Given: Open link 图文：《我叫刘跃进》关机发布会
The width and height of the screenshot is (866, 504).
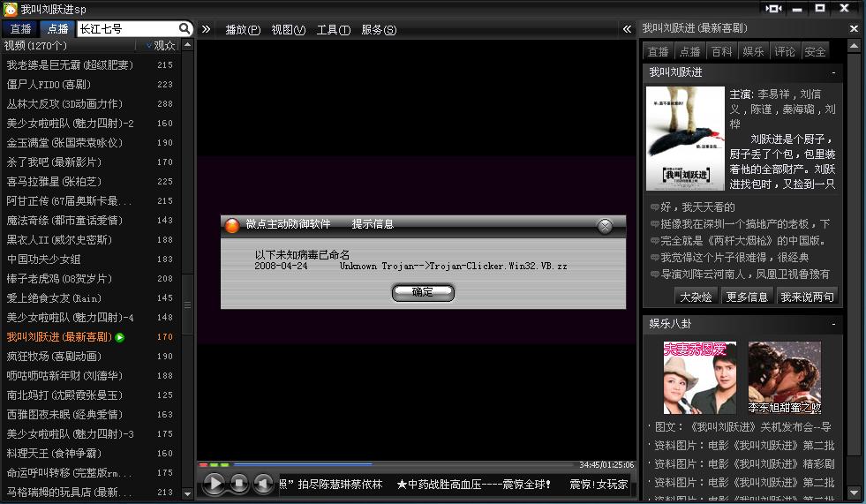Looking at the screenshot, I should coord(742,426).
